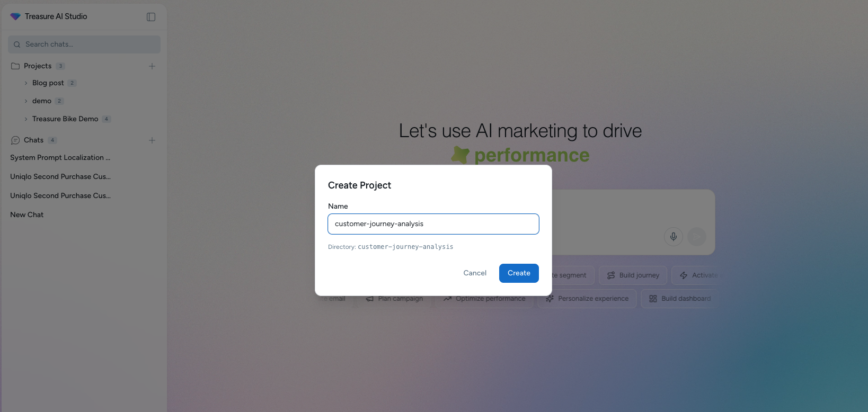Screen dimensions: 868x412
Task: Click the Activate lightning icon
Action: [684, 275]
